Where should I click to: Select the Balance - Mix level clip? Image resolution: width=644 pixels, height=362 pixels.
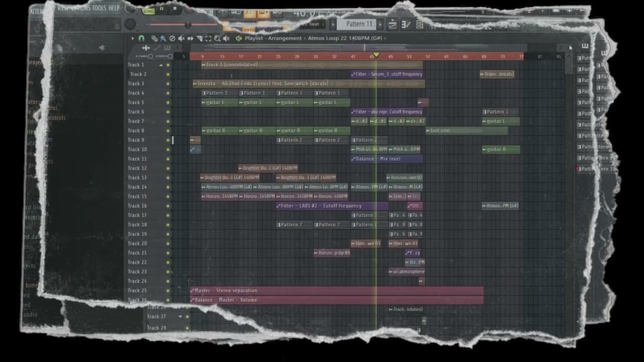(x=386, y=159)
